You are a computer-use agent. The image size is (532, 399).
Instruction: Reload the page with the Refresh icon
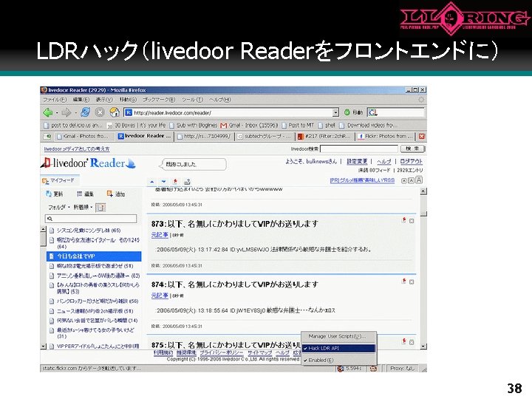click(x=85, y=112)
